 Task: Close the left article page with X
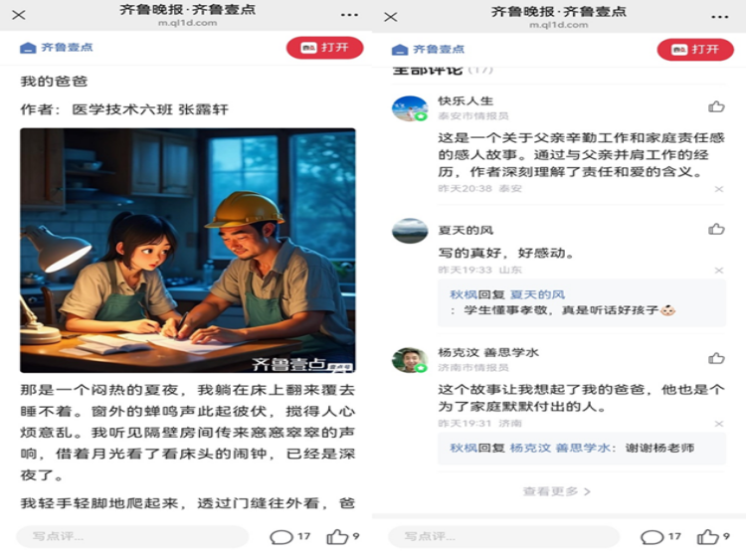(x=19, y=15)
